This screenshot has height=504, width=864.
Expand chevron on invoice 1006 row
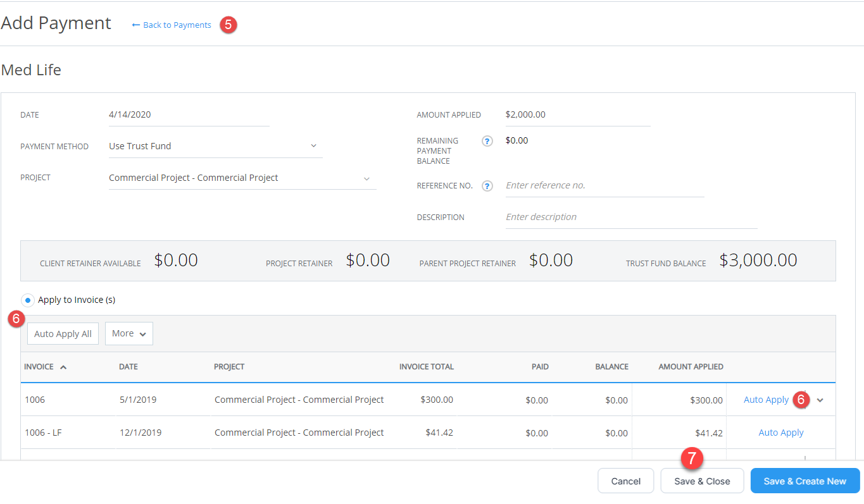820,400
